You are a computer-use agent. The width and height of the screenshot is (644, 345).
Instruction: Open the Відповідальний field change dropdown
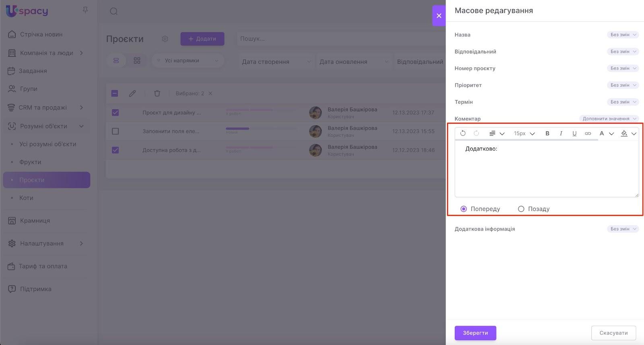point(623,52)
